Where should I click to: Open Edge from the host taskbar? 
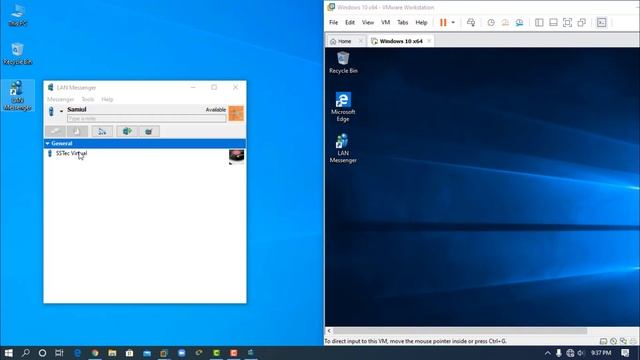pyautogui.click(x=77, y=353)
